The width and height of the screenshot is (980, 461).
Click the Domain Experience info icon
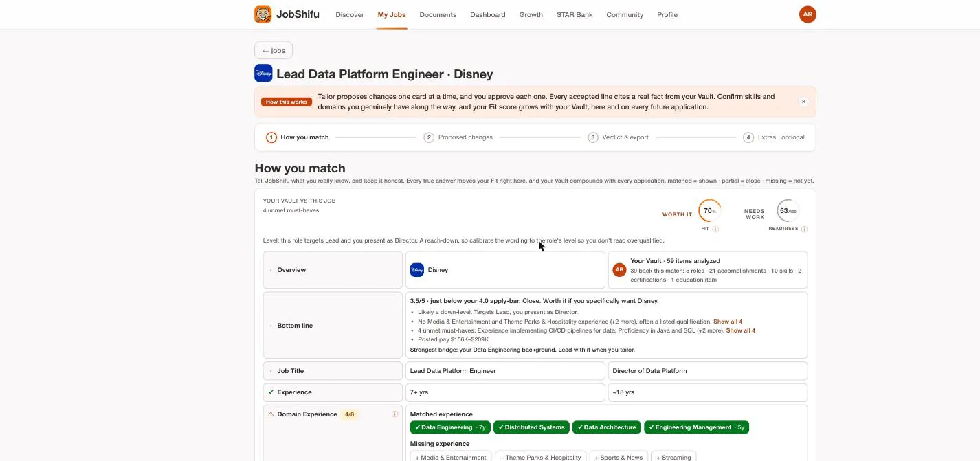click(394, 414)
